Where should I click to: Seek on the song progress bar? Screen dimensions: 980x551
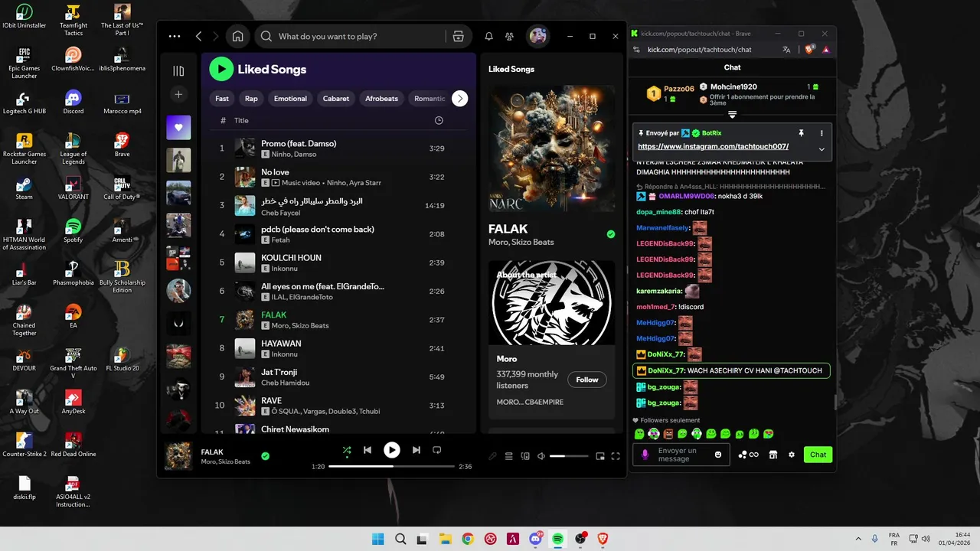[391, 466]
